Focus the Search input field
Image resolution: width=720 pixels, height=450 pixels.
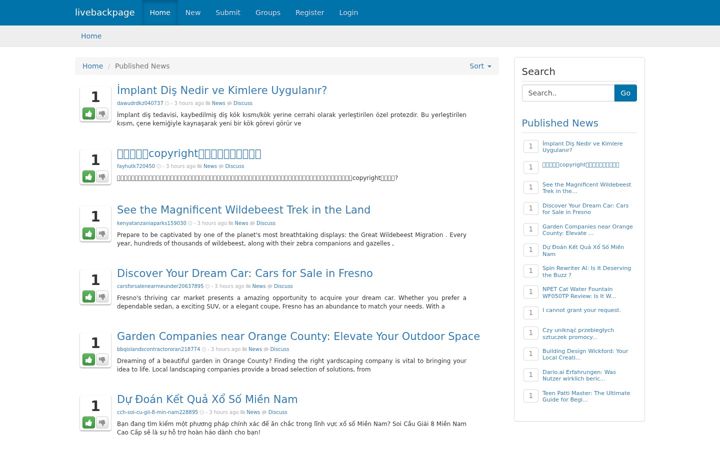(x=568, y=93)
